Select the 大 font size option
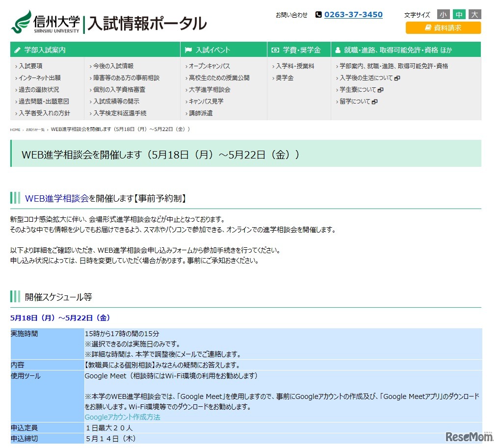This screenshot has height=448, width=500. [x=474, y=15]
